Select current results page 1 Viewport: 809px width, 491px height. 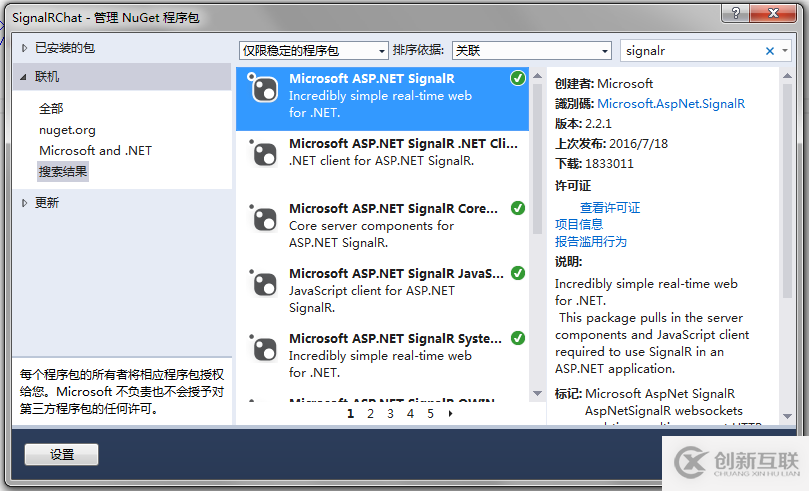(351, 414)
